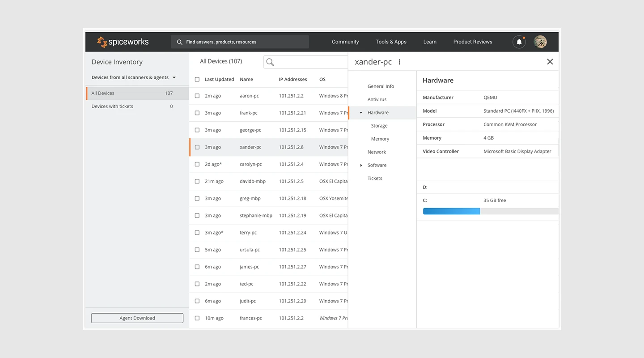644x358 pixels.
Task: Click IP address 101.251.2.25
Action: pyautogui.click(x=292, y=250)
